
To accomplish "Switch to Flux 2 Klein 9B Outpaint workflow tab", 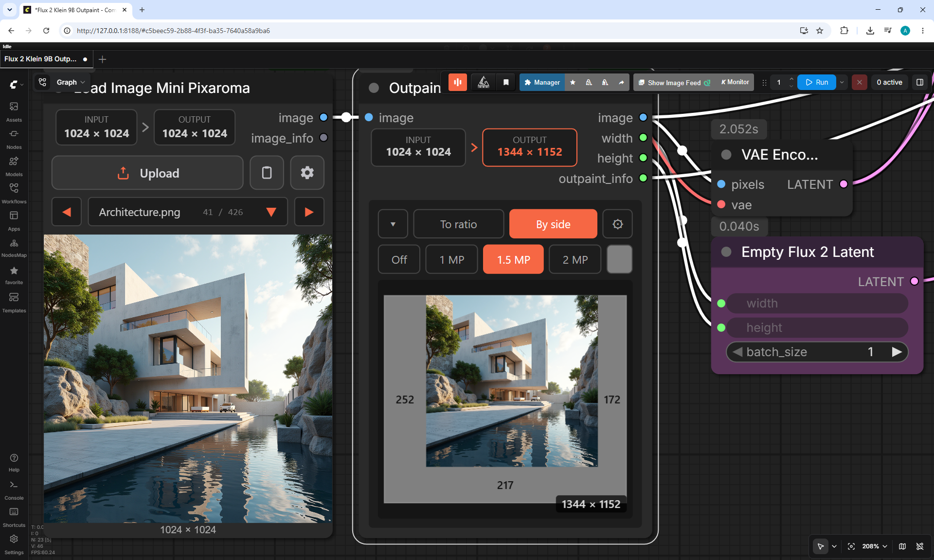I will point(46,59).
